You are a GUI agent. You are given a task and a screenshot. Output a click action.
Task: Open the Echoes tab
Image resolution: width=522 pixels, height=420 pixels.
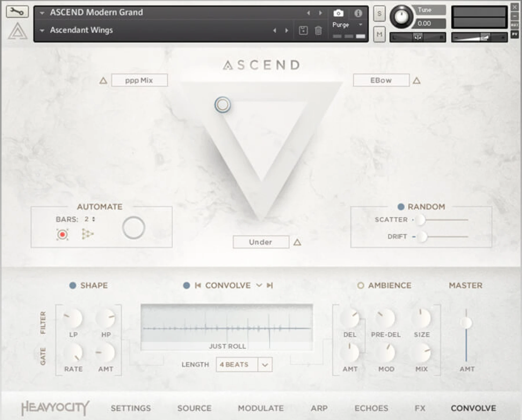click(x=371, y=408)
